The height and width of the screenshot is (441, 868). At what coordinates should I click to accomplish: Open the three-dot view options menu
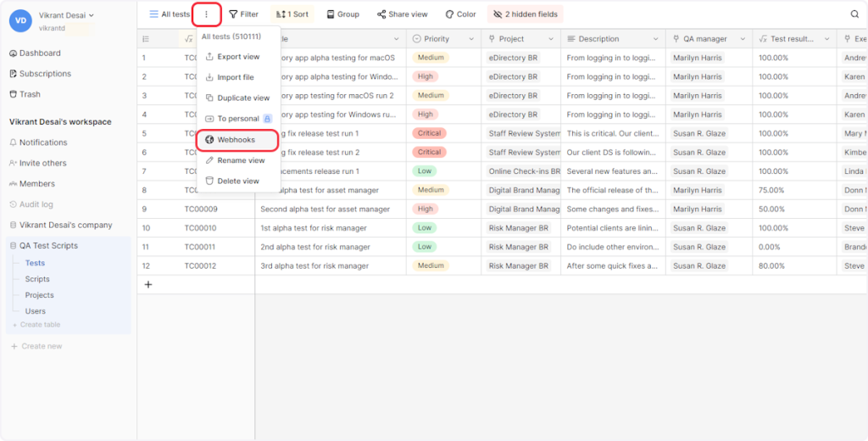pos(206,14)
